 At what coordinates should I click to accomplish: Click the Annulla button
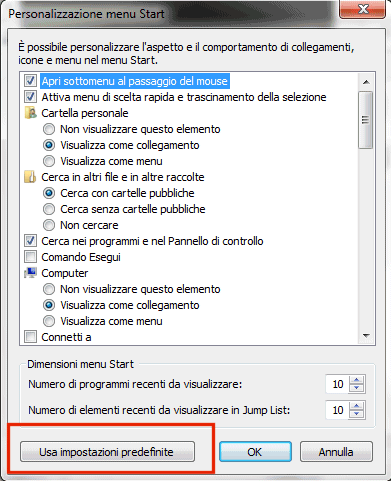[x=336, y=452]
